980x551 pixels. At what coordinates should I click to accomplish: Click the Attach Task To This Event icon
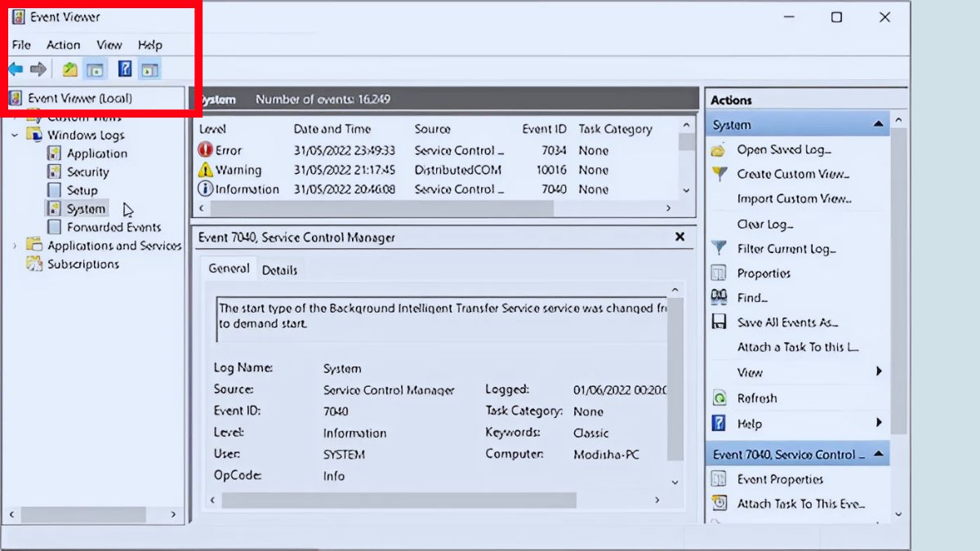pos(719,504)
